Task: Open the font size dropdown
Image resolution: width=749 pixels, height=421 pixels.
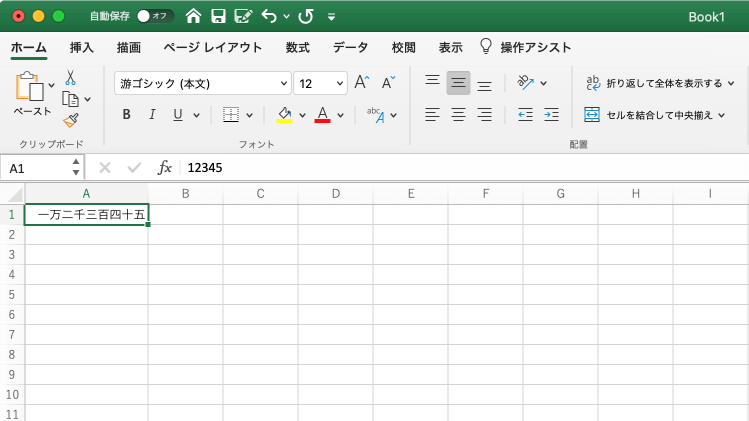Action: coord(340,84)
